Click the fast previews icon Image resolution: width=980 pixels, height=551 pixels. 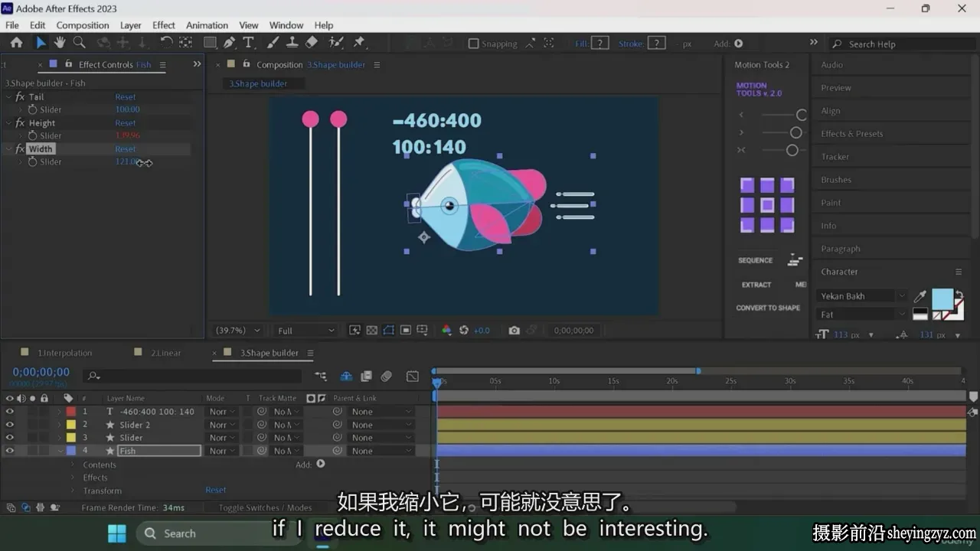354,331
